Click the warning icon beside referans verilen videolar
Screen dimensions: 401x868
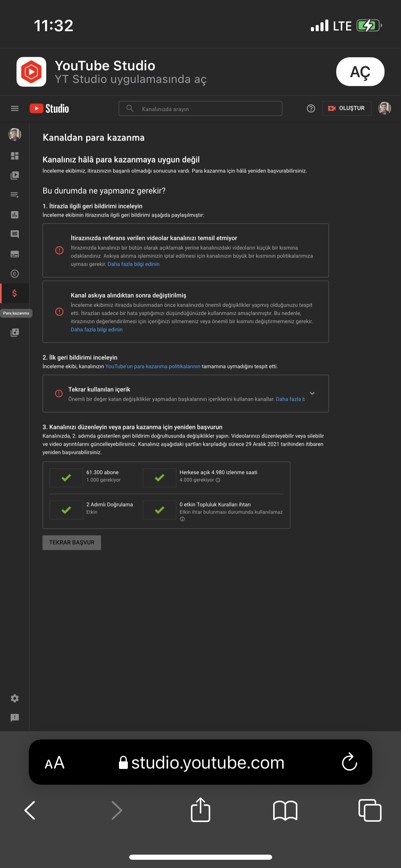[x=59, y=250]
